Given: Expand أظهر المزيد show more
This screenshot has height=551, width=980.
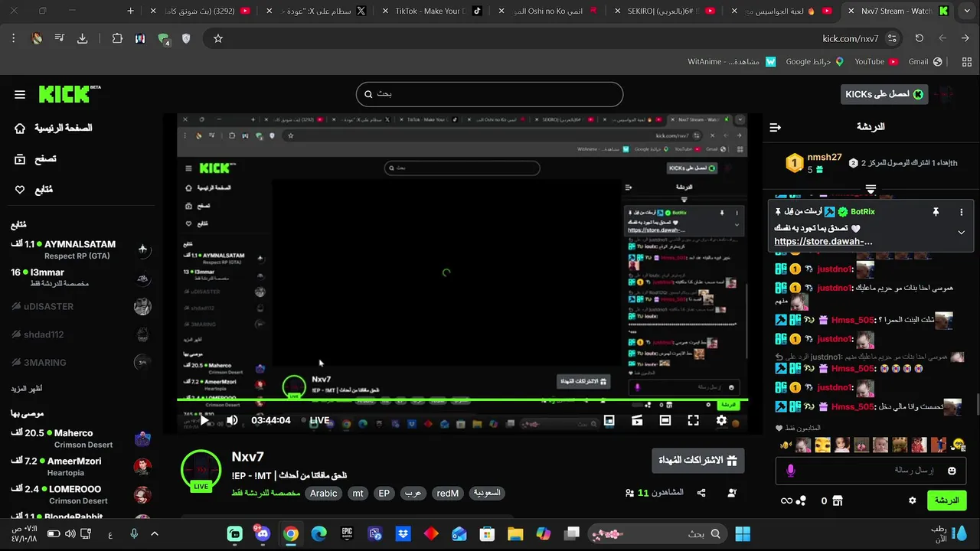Looking at the screenshot, I should [27, 389].
